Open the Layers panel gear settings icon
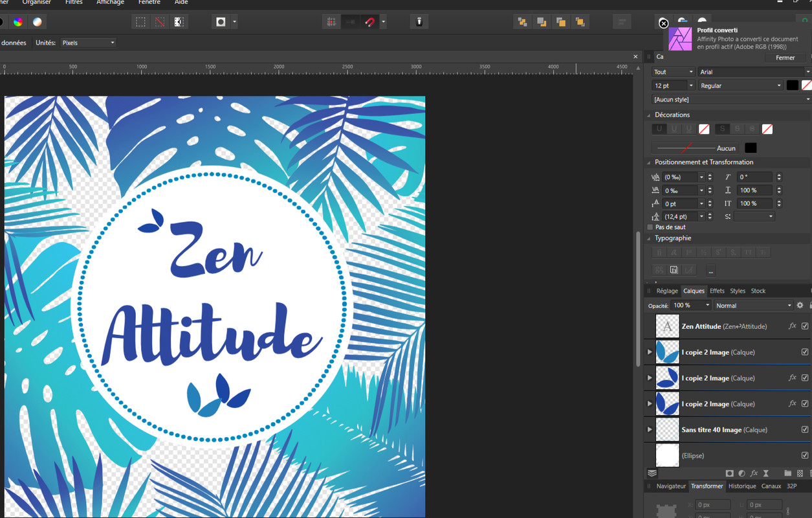The height and width of the screenshot is (518, 812). point(800,306)
